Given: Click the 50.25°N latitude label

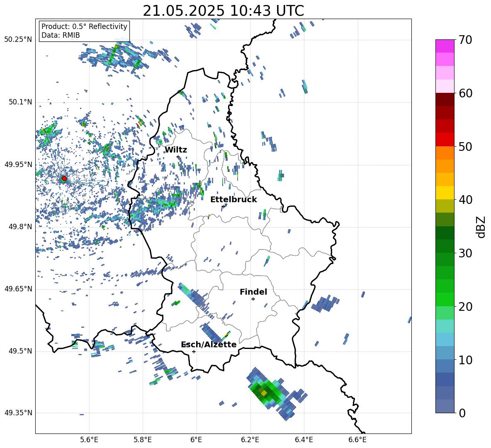Looking at the screenshot, I should coord(18,40).
